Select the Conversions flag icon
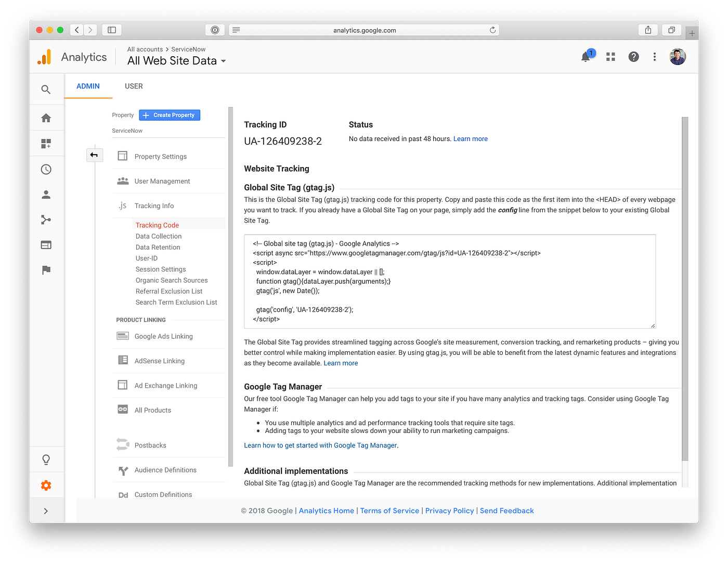 46,270
